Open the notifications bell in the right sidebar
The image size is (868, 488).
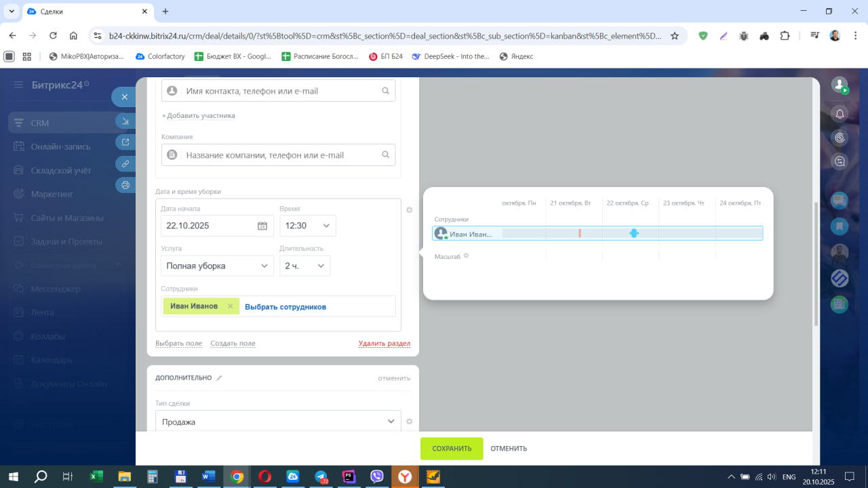click(840, 114)
